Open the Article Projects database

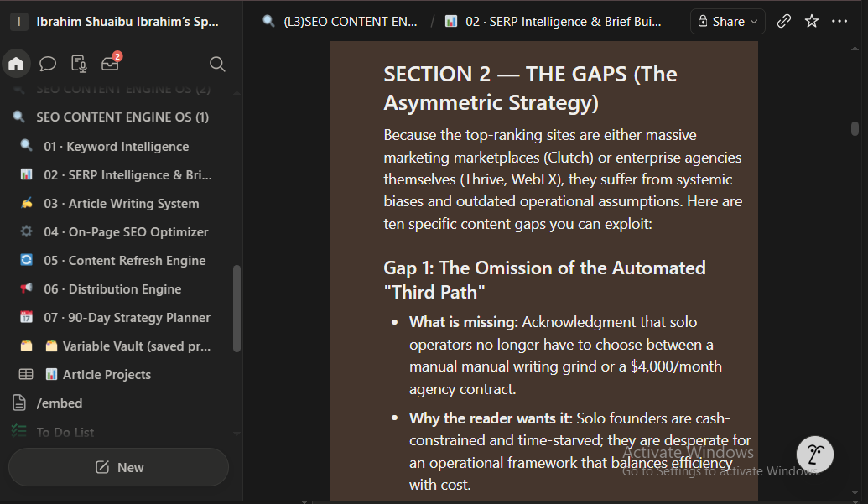click(x=107, y=375)
